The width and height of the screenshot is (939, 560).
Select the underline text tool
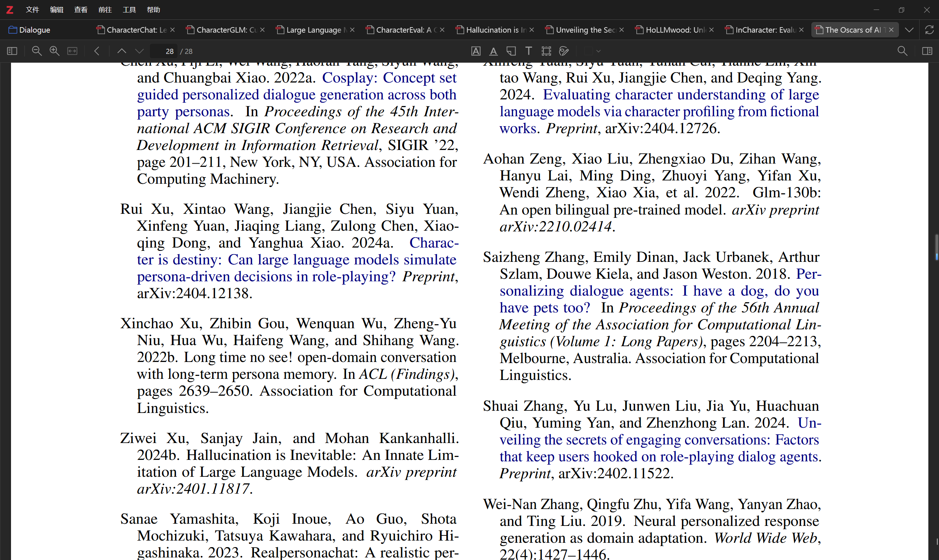click(x=493, y=51)
